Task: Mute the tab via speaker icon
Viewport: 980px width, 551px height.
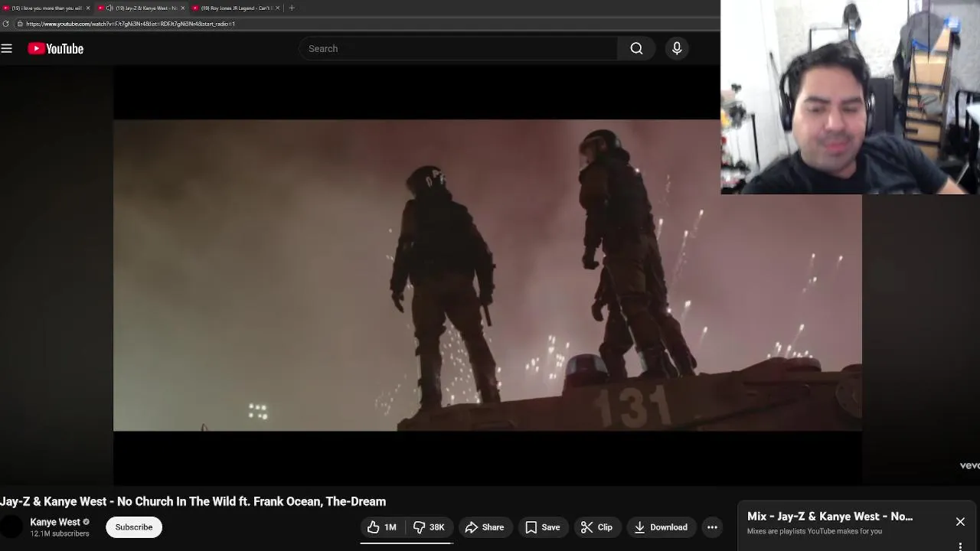Action: click(110, 8)
